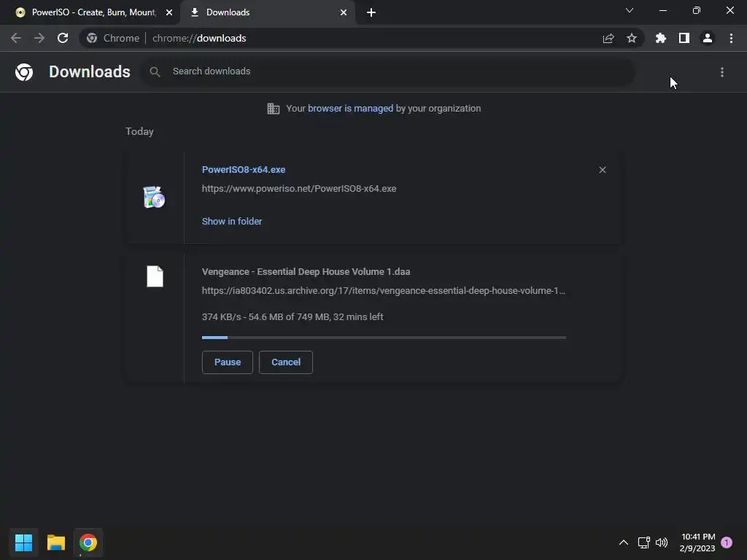
Task: Go back using the browser back arrow
Action: tap(16, 38)
